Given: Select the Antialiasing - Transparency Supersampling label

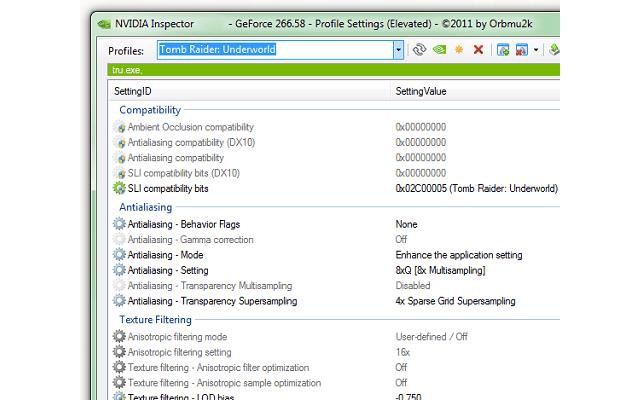Looking at the screenshot, I should tap(212, 301).
